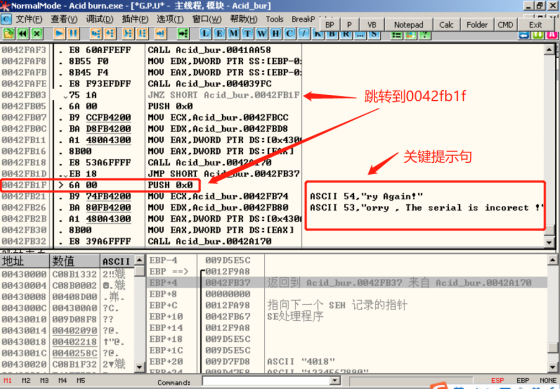Screen dimensions: 560x389
Task: Open the Command combo box dropdown arrow
Action: click(x=334, y=381)
